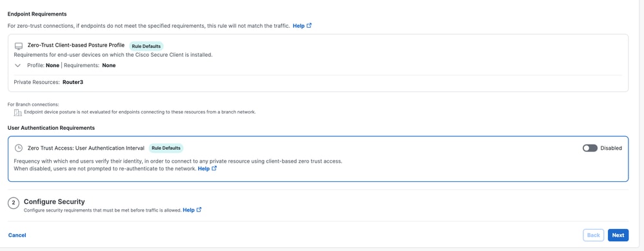Click the monitor icon for Client-based Posture Profile
This screenshot has height=251, width=644.
tap(19, 46)
